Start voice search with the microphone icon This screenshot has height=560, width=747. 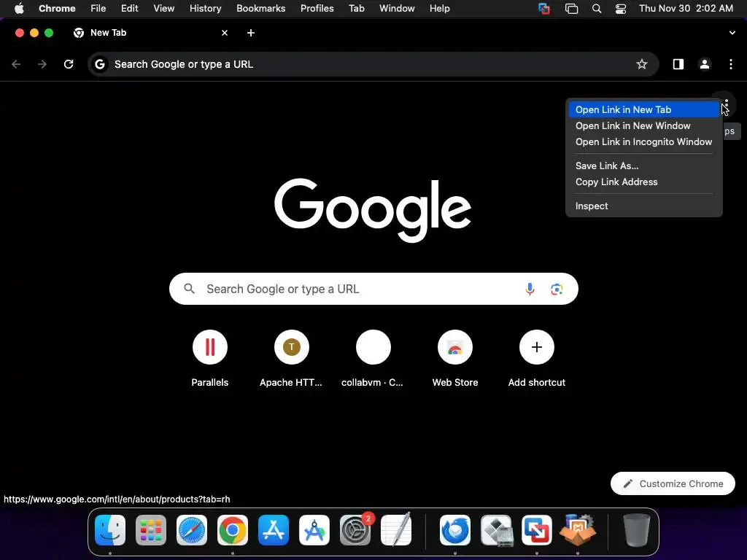click(x=530, y=289)
